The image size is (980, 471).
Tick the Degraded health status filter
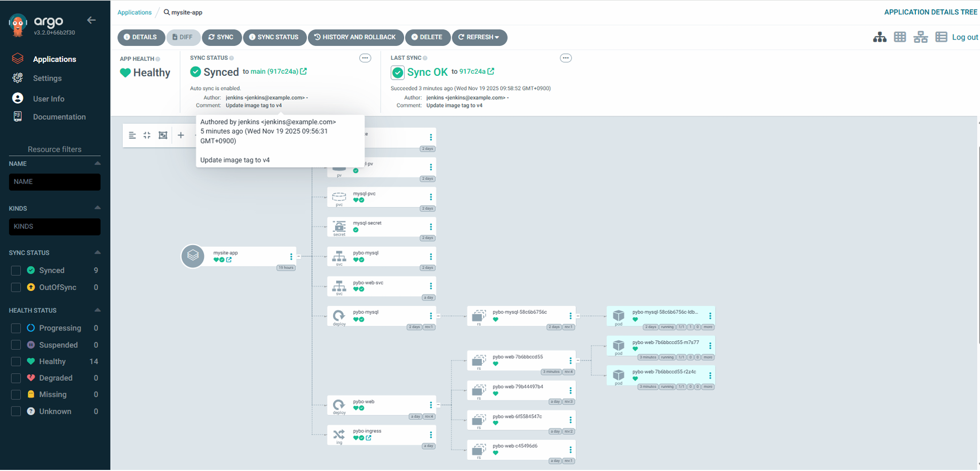(x=16, y=378)
